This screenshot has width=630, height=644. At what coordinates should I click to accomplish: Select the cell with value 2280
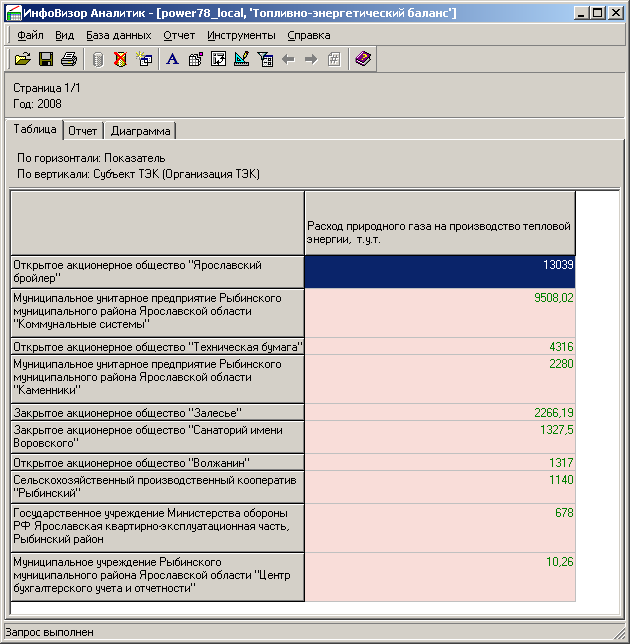tap(440, 379)
